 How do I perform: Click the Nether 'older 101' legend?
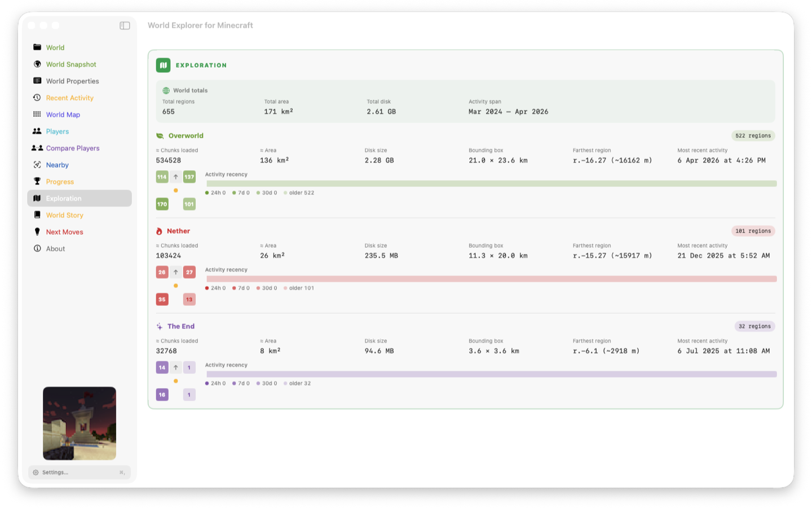pyautogui.click(x=299, y=288)
